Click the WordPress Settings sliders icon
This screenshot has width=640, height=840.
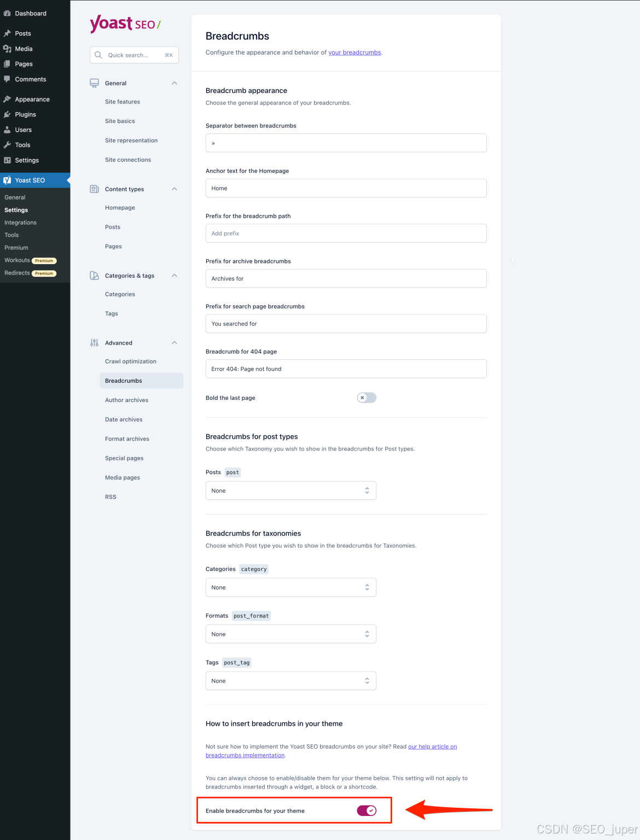point(7,160)
